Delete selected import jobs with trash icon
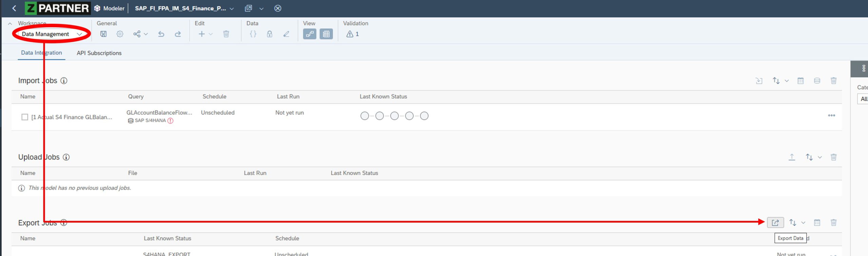The height and width of the screenshot is (256, 868). click(x=834, y=81)
